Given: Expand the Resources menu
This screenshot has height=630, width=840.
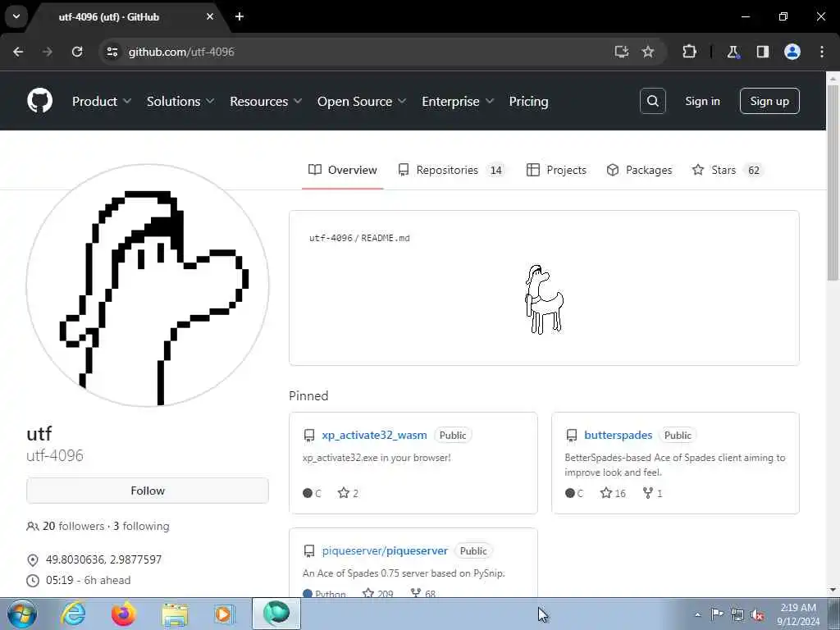Looking at the screenshot, I should (x=266, y=101).
